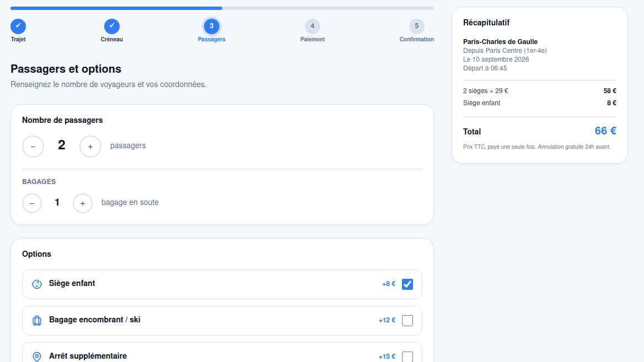Increase the number of passengers
This screenshot has height=362, width=644.
pos(90,147)
